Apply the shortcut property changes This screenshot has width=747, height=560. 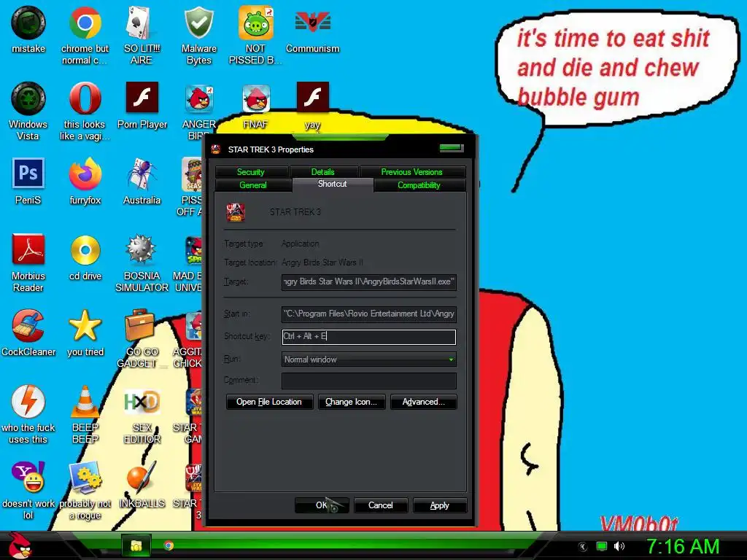pos(440,505)
